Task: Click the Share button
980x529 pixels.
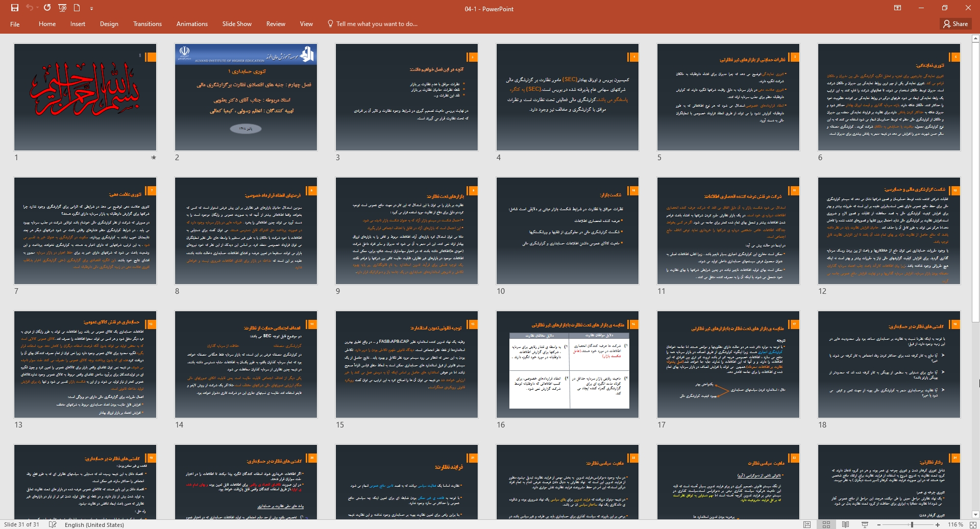Action: tap(955, 24)
